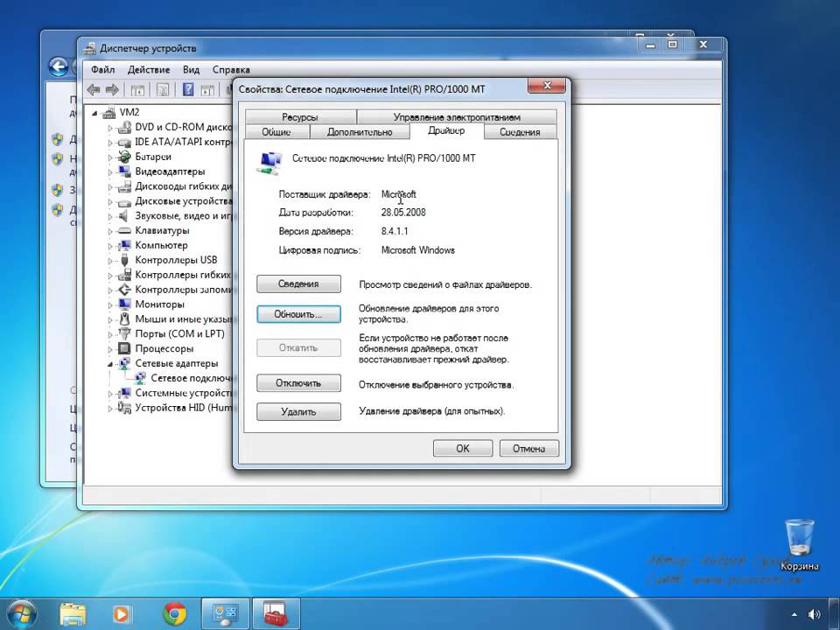Click the show/hide console tree toolbar icon
The image size is (840, 630).
pyautogui.click(x=137, y=89)
